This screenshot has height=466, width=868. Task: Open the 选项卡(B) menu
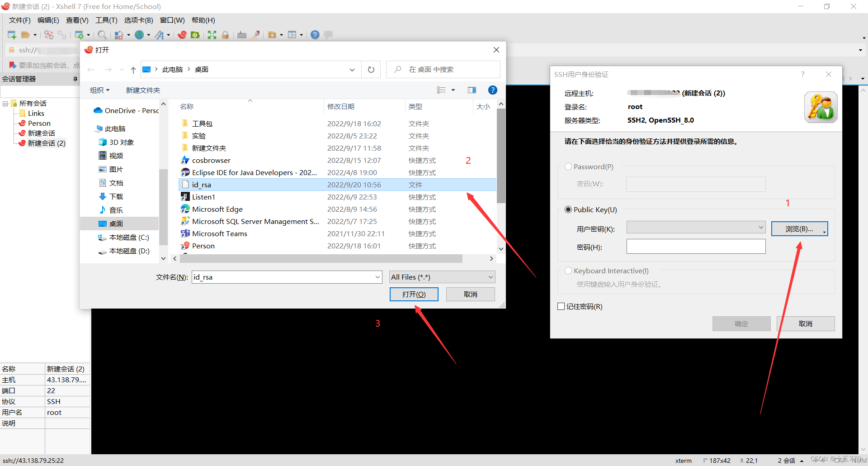(139, 20)
